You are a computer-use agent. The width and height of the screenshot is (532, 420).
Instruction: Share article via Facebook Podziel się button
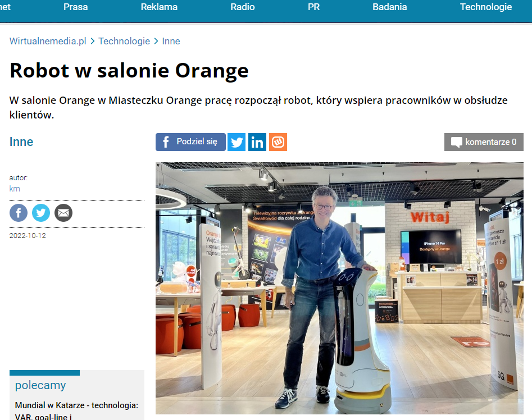pyautogui.click(x=190, y=141)
